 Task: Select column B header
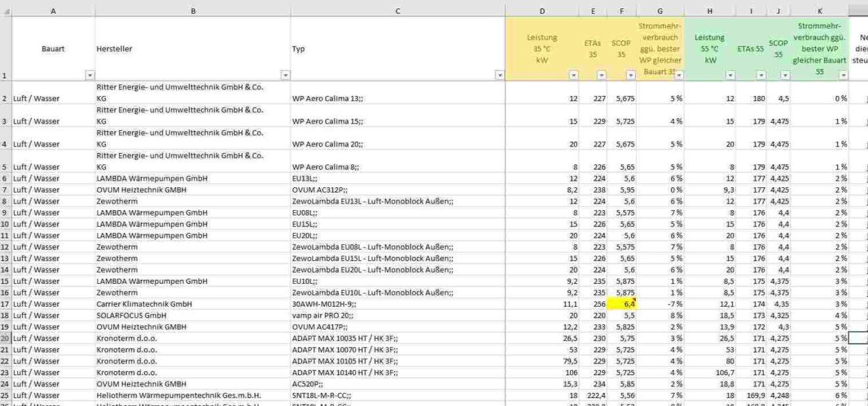point(193,11)
